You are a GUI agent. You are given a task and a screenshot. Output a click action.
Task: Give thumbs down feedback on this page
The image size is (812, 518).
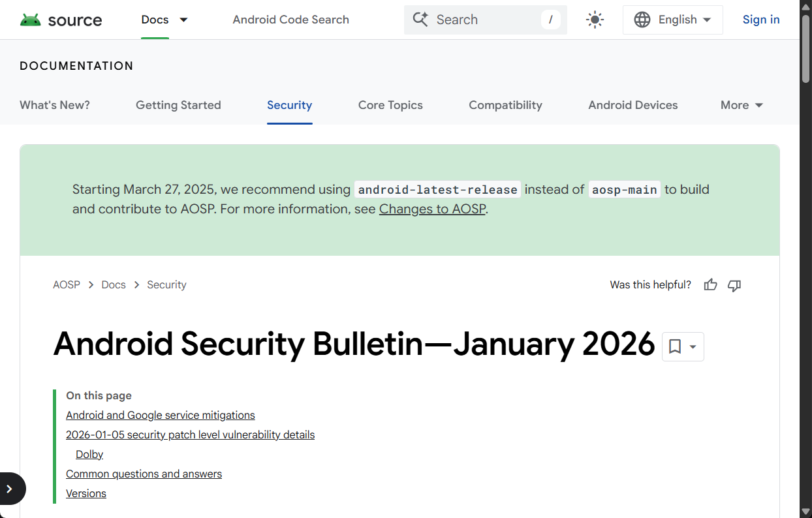[734, 285]
